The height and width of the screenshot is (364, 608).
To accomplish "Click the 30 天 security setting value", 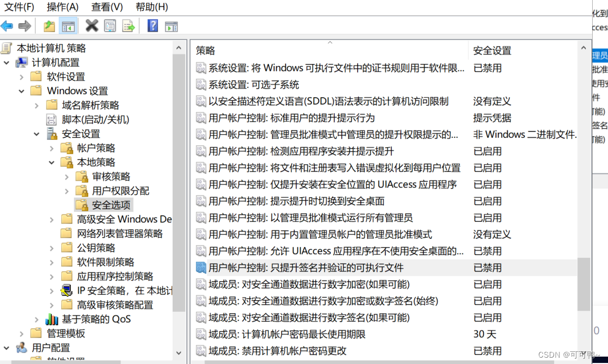I will 485,334.
